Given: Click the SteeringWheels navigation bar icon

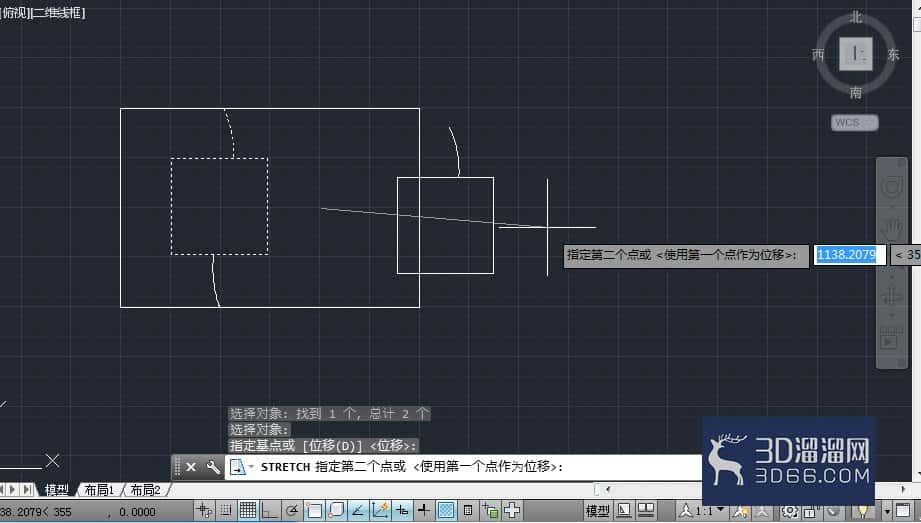Looking at the screenshot, I should [x=892, y=187].
